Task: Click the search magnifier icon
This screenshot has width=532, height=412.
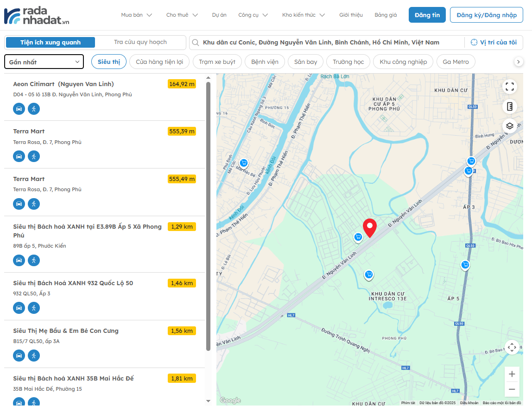Action: [x=196, y=42]
